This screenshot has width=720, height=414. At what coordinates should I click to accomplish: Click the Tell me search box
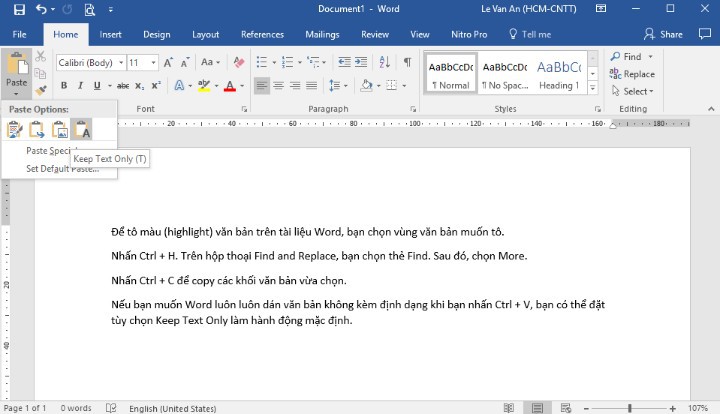[530, 34]
